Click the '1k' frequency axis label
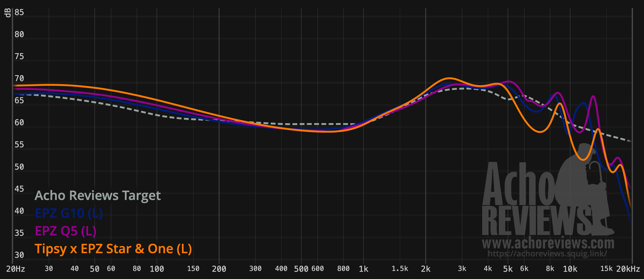Screen dimensions: 644x279 [x=364, y=269]
